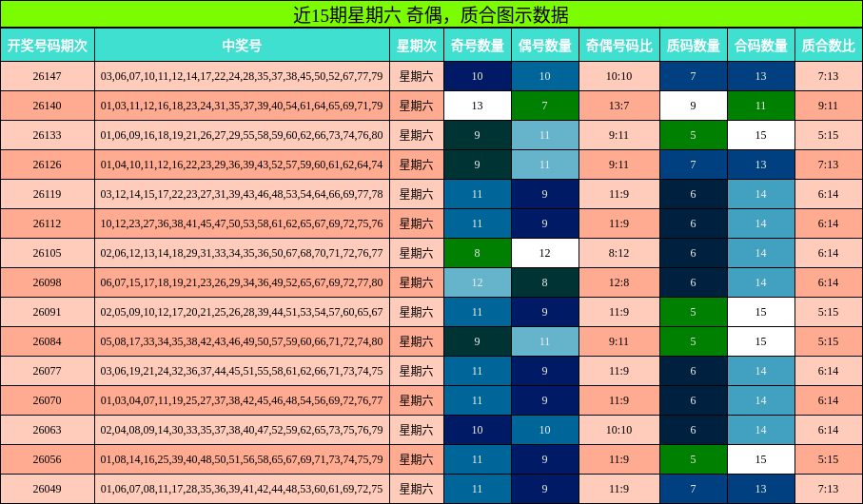
Task: Click the 偶号数量 column header
Action: pyautogui.click(x=545, y=45)
